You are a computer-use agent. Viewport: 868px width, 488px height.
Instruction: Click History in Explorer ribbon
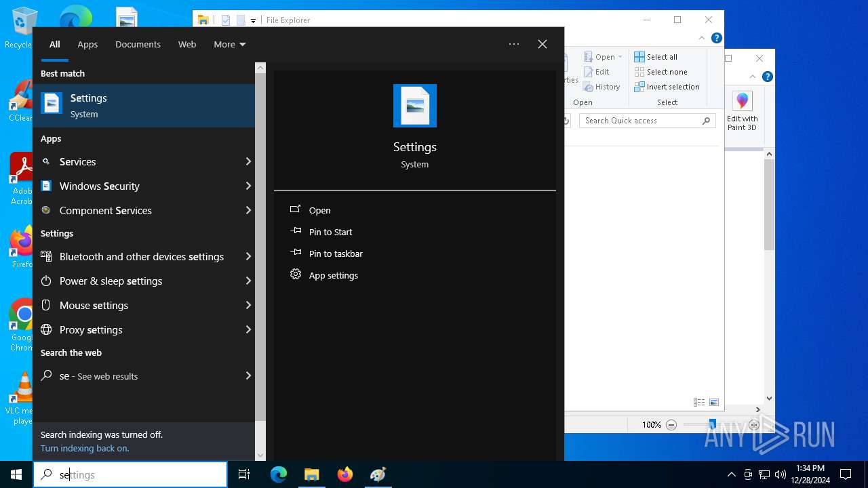[602, 87]
